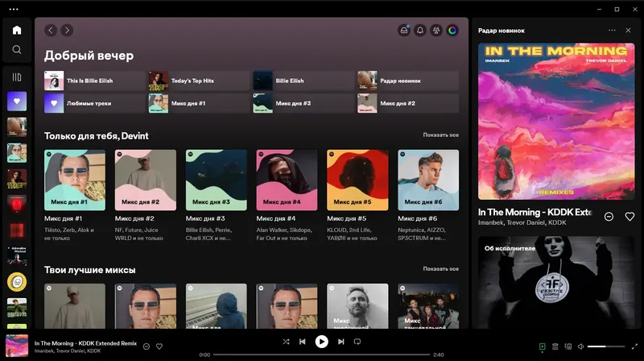Open Today's Top Hits shortcut
Image resolution: width=644 pixels, height=361 pixels.
coord(199,81)
